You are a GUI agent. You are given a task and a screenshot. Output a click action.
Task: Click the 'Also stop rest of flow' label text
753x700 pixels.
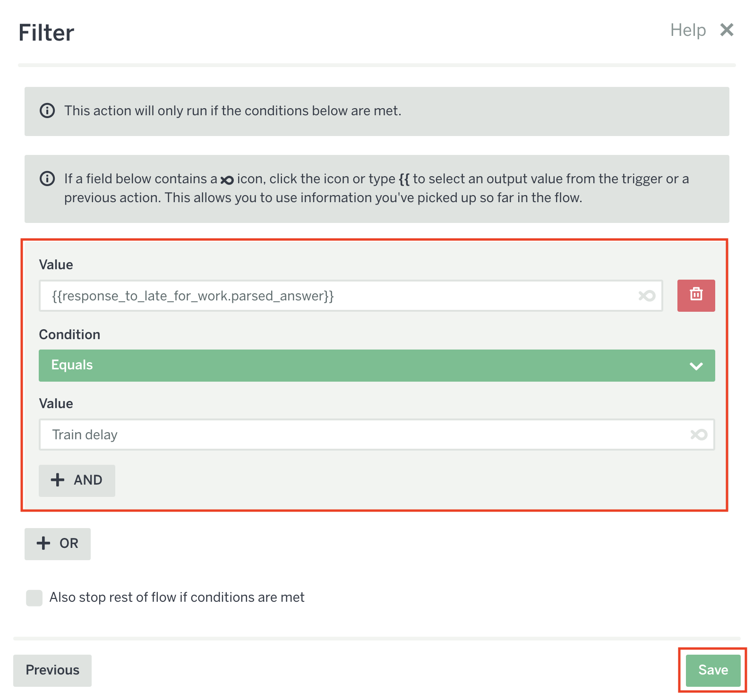coord(177,598)
